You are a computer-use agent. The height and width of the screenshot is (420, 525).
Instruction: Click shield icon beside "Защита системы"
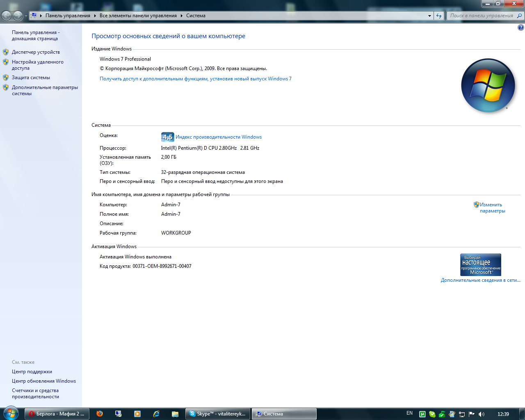tap(6, 78)
